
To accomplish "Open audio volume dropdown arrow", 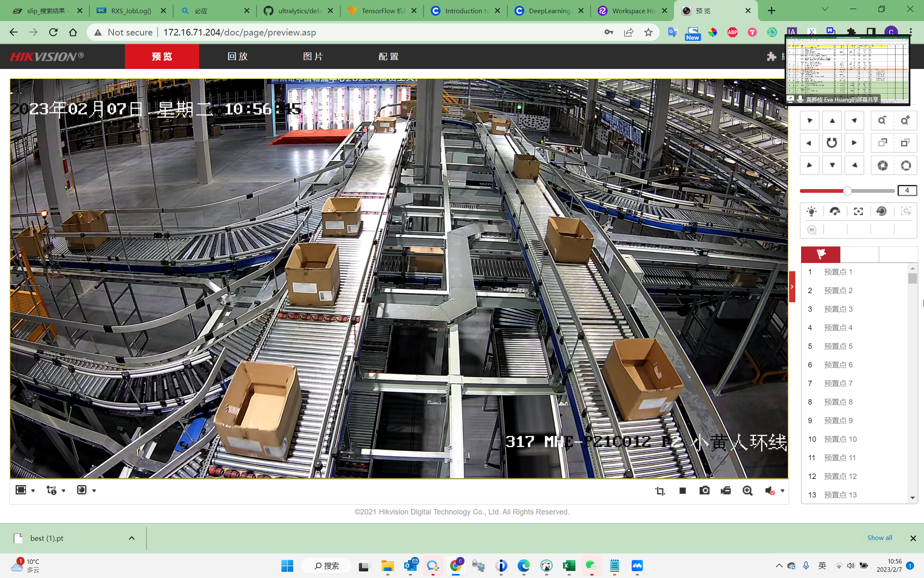I will (783, 490).
